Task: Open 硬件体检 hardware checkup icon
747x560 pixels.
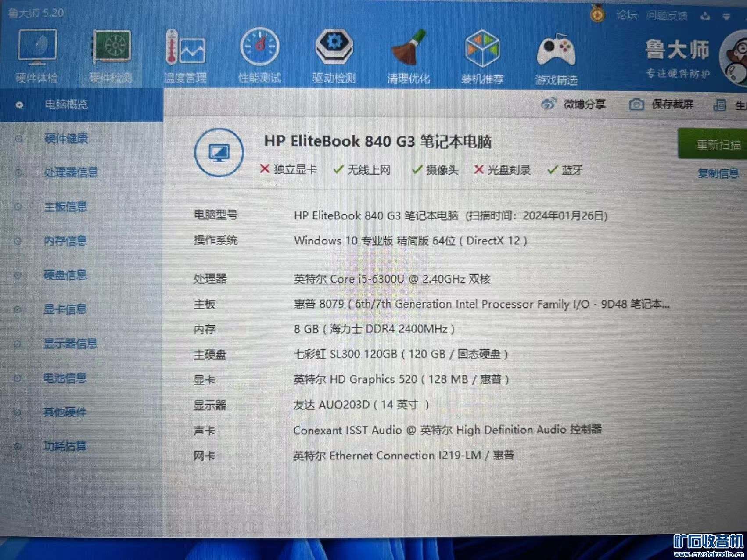Action: click(x=37, y=47)
